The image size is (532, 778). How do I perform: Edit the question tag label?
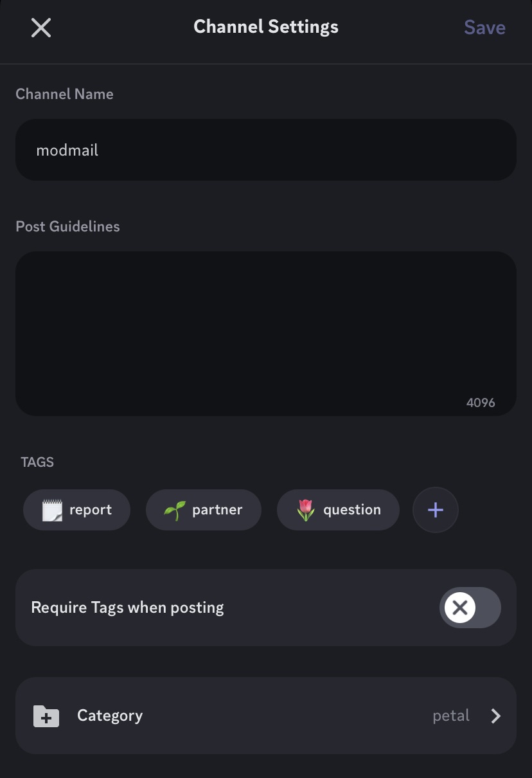click(x=352, y=510)
